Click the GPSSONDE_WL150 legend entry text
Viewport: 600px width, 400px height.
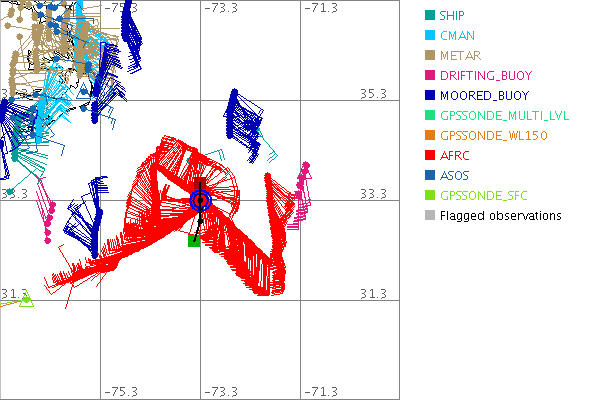[494, 135]
